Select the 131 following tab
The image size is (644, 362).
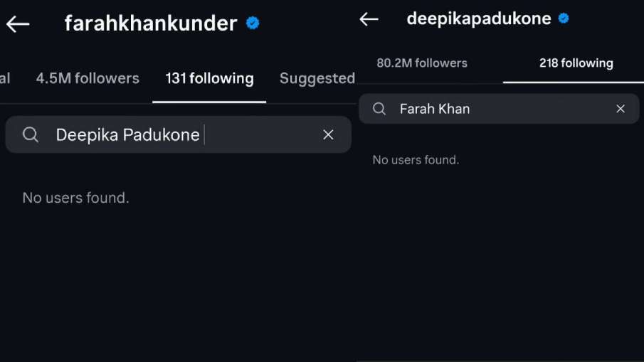[x=209, y=78]
